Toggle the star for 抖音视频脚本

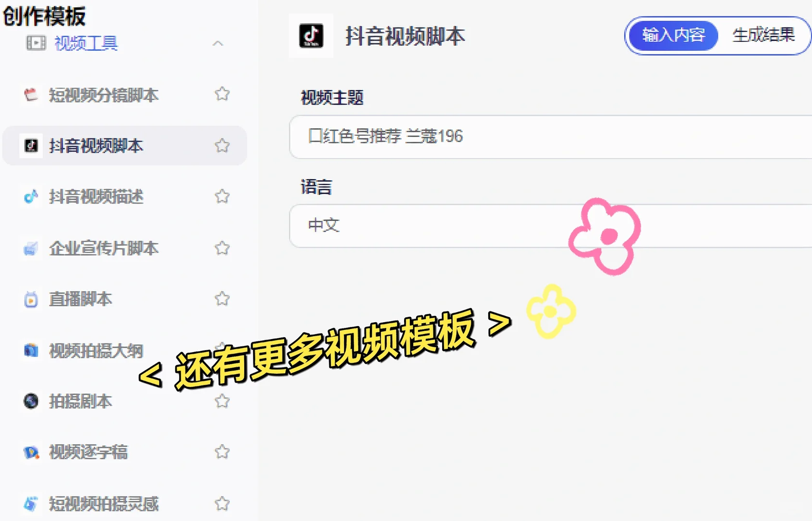point(222,145)
